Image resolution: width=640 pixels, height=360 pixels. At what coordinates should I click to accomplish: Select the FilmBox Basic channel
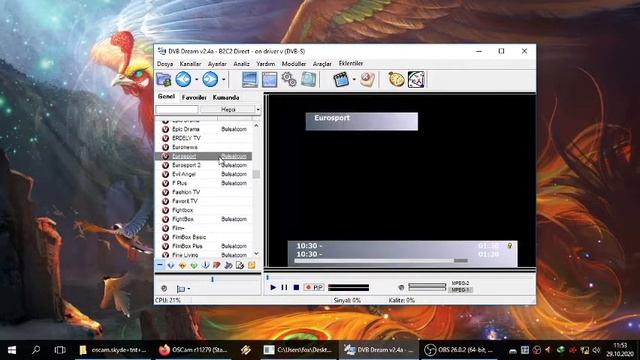pos(203,237)
